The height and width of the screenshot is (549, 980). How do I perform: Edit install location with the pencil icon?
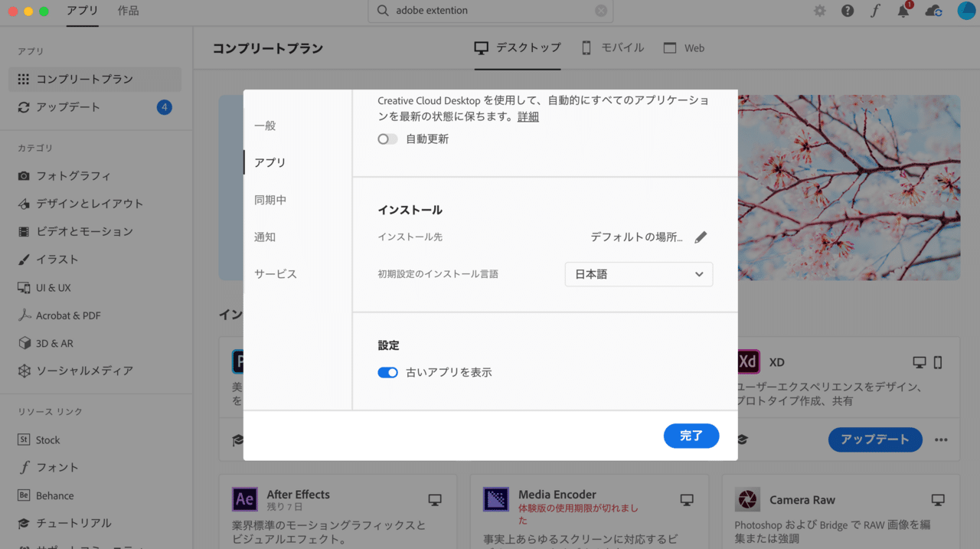tap(701, 237)
